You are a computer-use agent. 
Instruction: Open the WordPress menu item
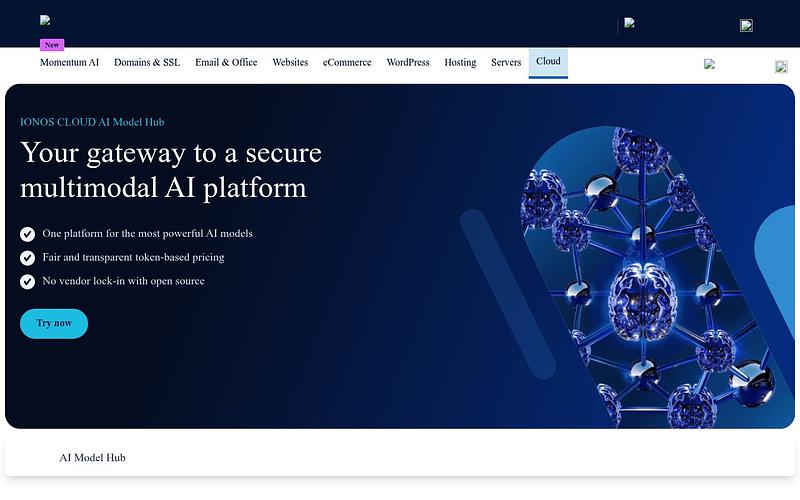click(x=408, y=63)
